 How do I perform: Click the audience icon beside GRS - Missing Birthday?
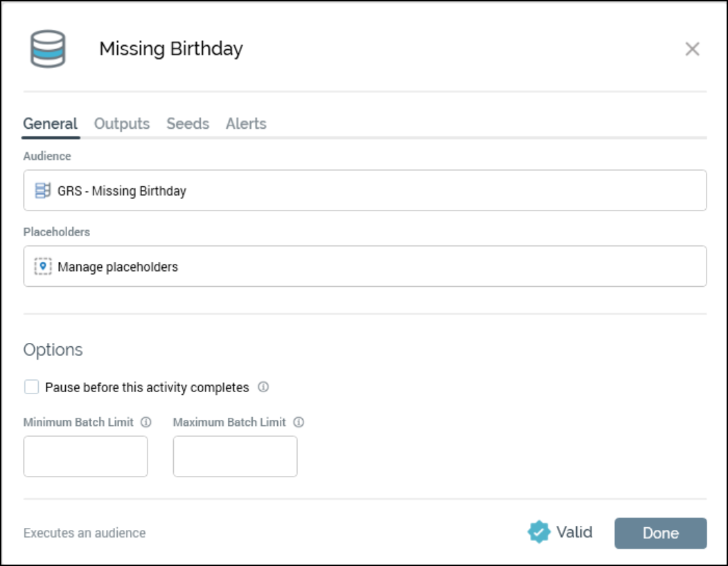43,191
